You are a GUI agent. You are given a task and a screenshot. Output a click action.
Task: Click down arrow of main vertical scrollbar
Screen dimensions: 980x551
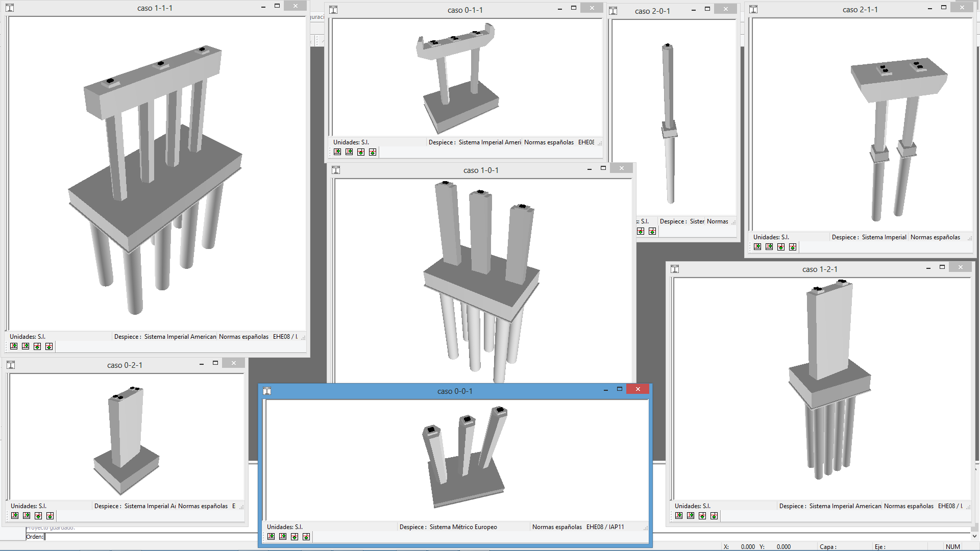click(x=974, y=536)
